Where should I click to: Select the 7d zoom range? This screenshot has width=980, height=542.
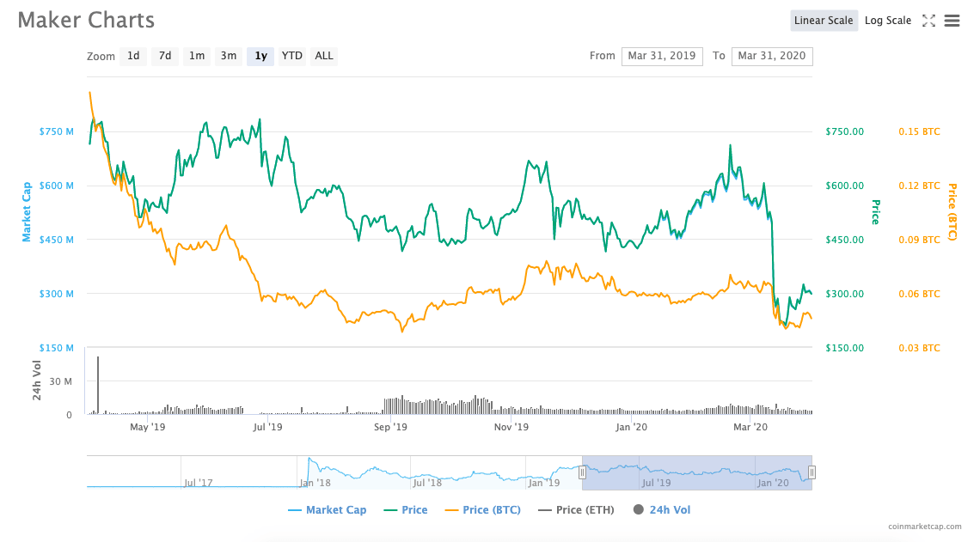(165, 56)
